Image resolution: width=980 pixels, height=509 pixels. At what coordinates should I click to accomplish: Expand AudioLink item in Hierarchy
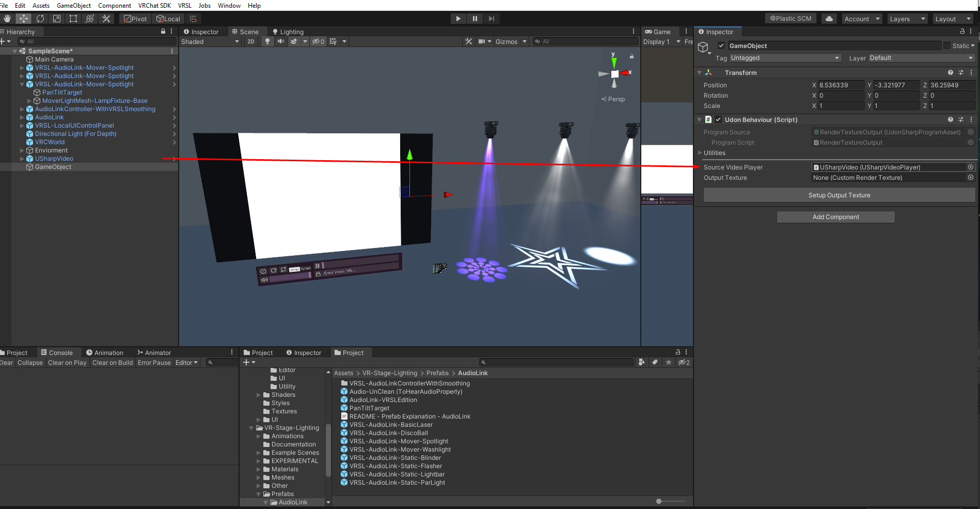pos(22,117)
